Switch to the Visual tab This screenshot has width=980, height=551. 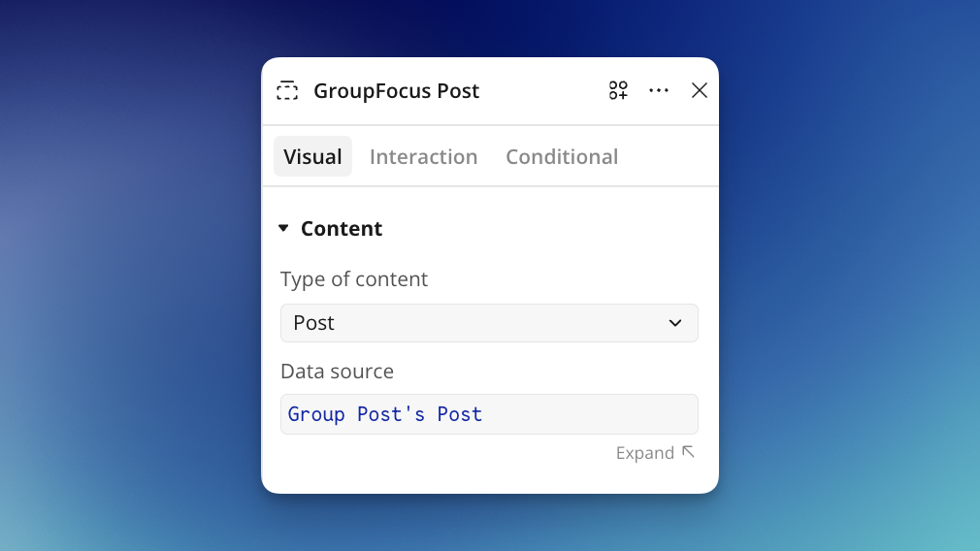click(x=312, y=156)
